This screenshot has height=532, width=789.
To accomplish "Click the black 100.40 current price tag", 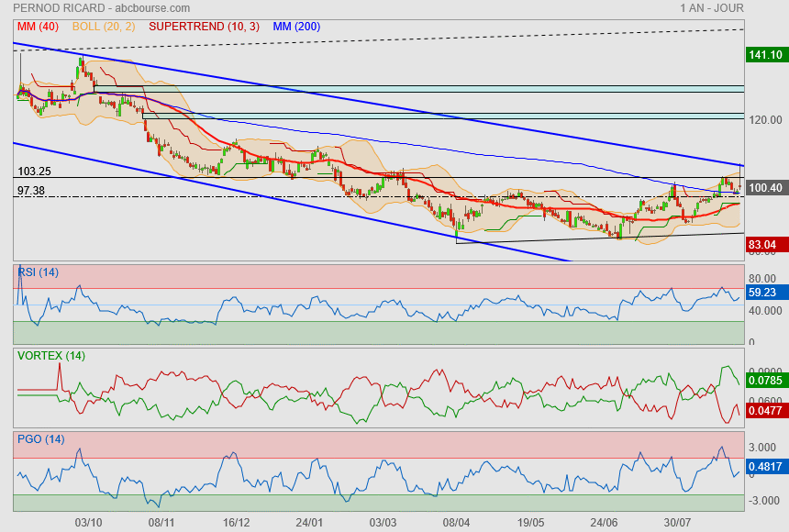I will pyautogui.click(x=764, y=187).
